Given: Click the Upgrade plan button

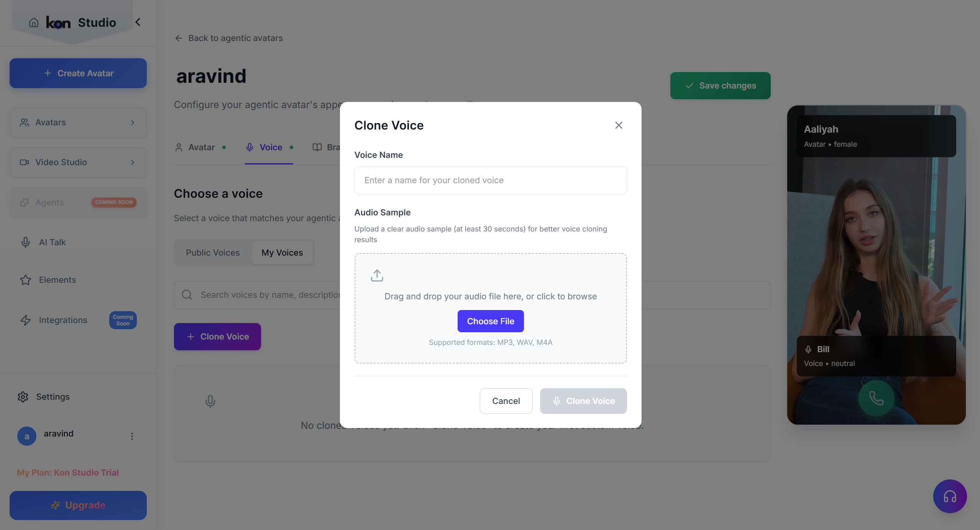Looking at the screenshot, I should coord(78,505).
